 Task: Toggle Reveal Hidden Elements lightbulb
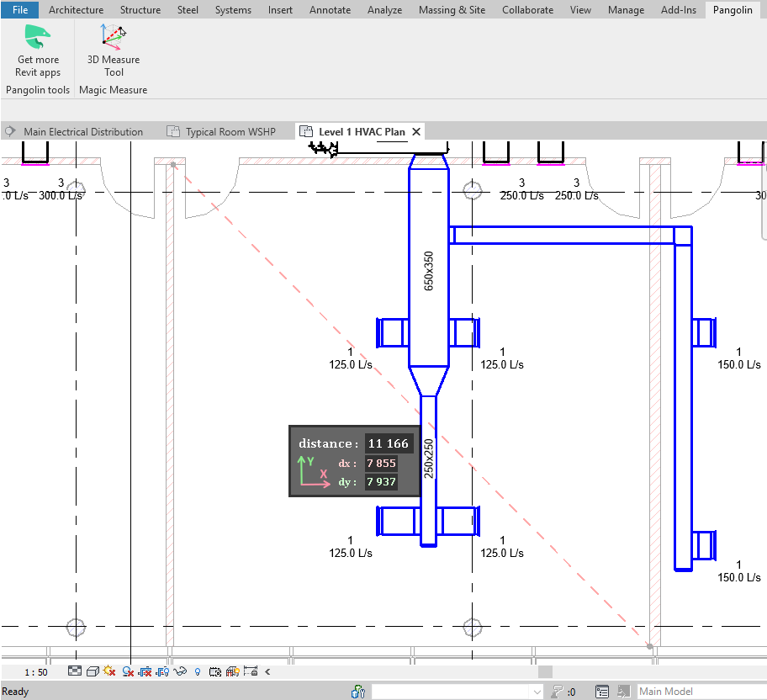tap(198, 671)
